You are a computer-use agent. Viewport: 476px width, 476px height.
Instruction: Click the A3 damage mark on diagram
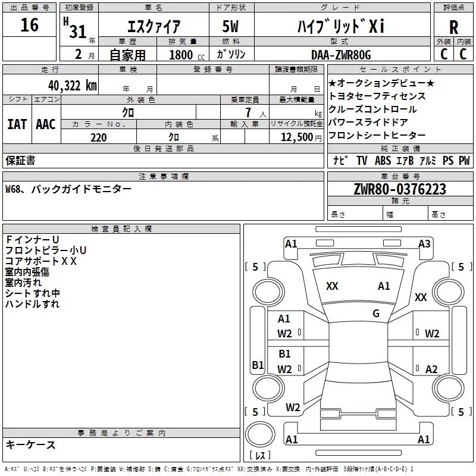coord(424,244)
